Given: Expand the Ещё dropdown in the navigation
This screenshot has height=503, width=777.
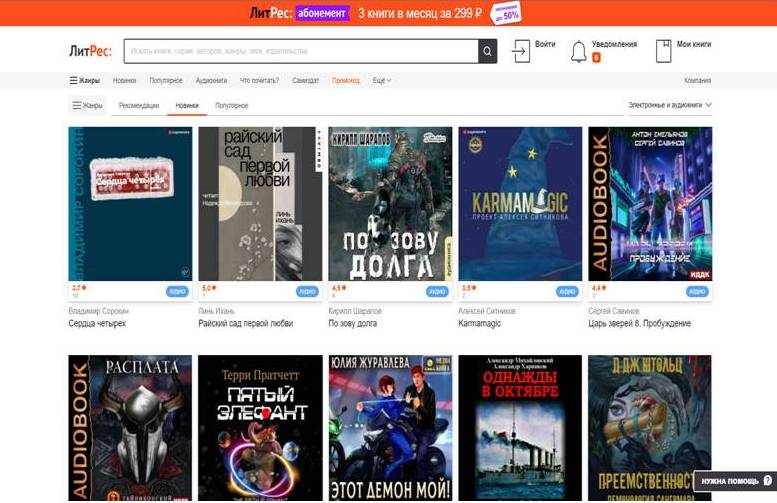Looking at the screenshot, I should point(382,80).
